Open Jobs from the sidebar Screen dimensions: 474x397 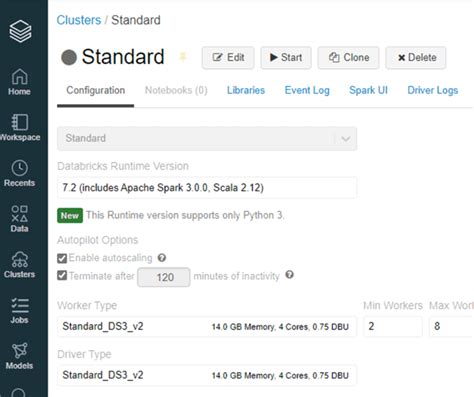coord(19,311)
